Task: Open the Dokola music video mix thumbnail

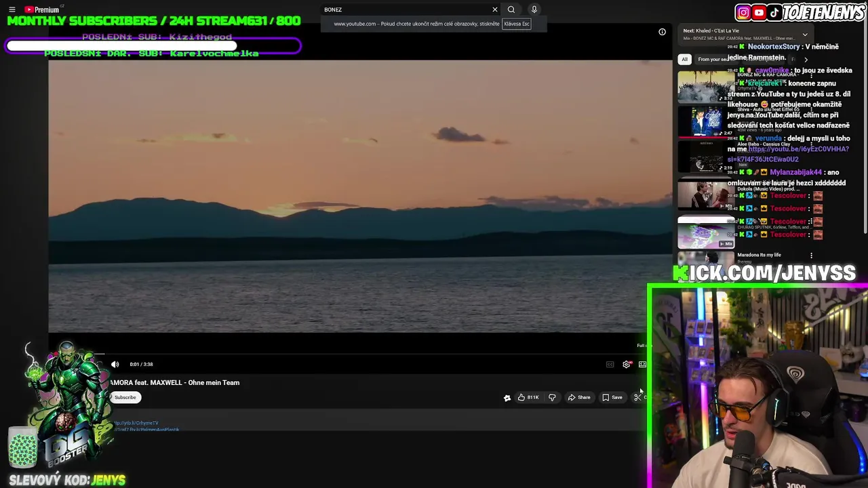Action: pyautogui.click(x=705, y=195)
